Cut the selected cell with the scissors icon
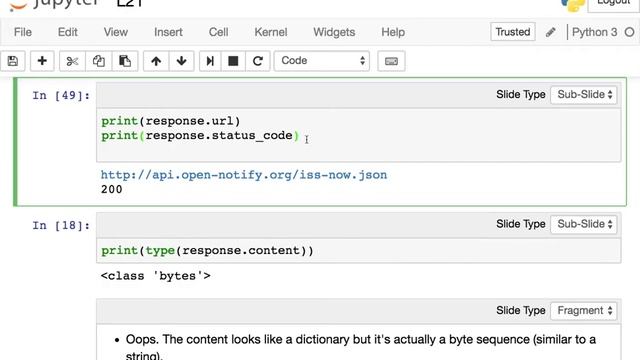This screenshot has width=640, height=360. 72,61
